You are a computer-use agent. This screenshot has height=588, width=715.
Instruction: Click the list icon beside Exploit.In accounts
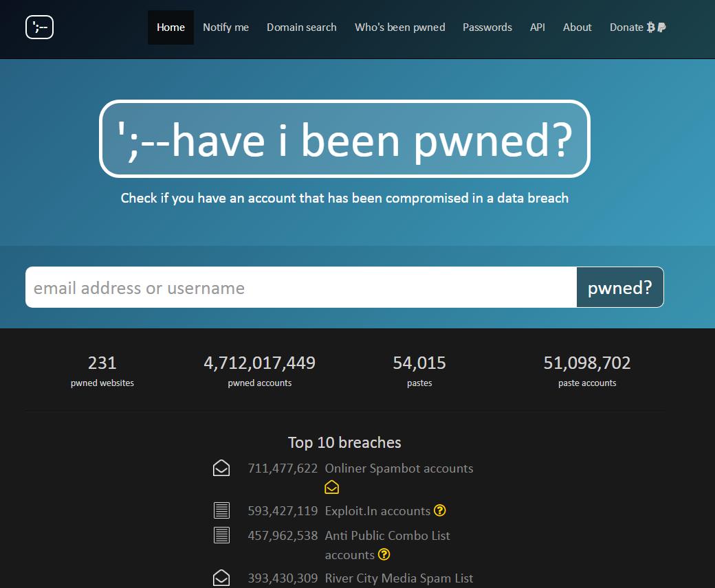(x=221, y=510)
